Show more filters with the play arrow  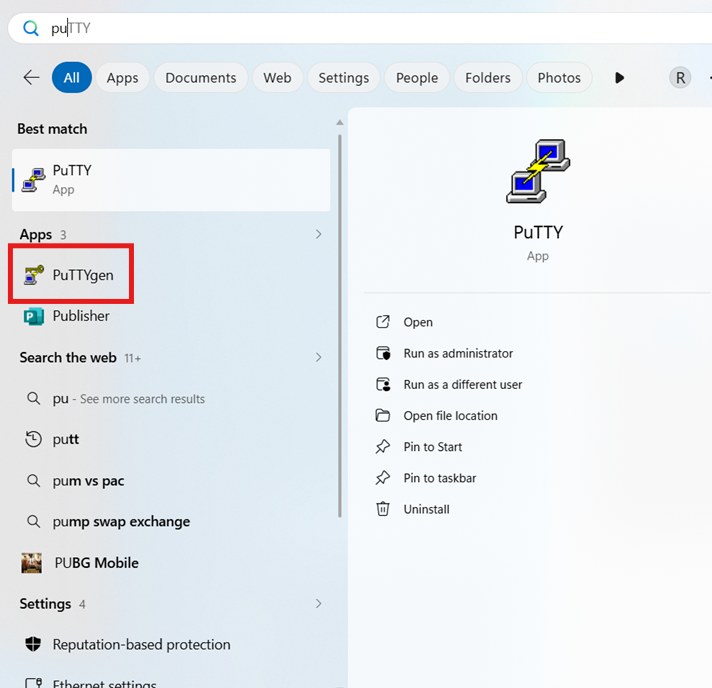(619, 78)
